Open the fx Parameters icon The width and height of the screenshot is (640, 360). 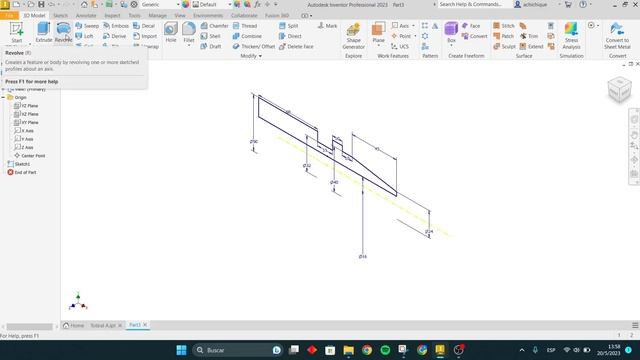point(257,4)
